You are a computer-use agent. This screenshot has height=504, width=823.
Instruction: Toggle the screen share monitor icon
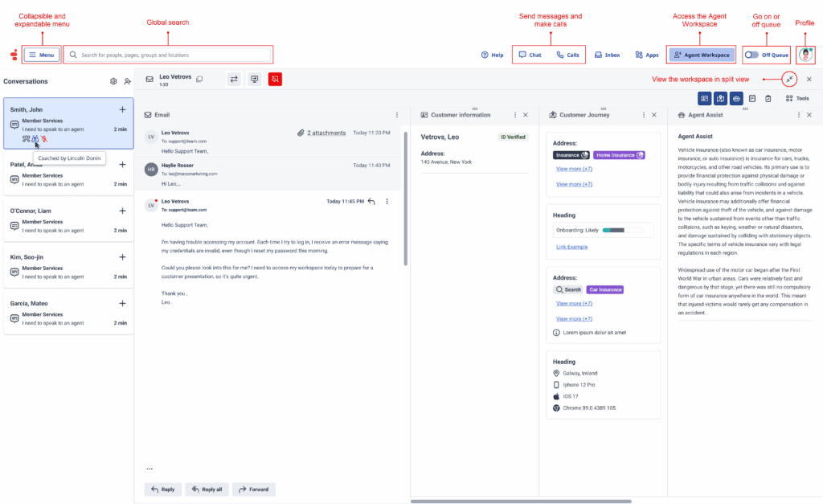254,79
